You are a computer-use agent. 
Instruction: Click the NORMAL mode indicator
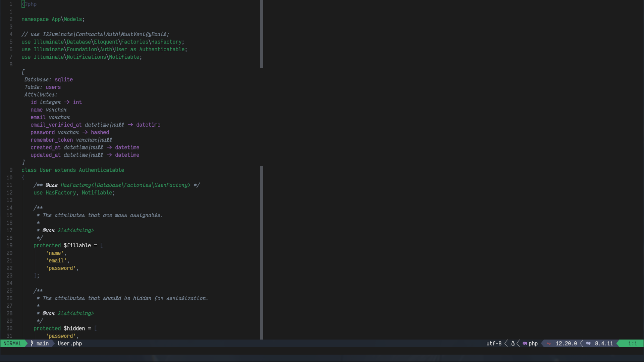click(12, 344)
